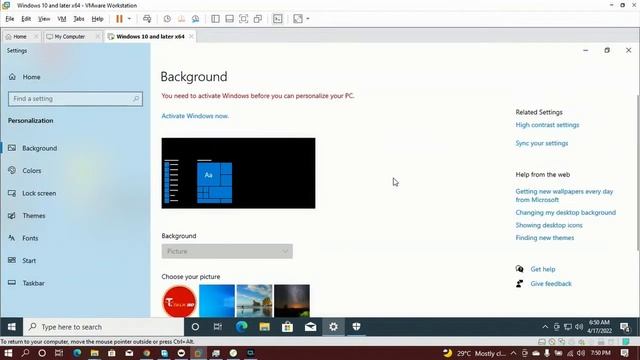
Task: Open Getting new wallpapers every day link
Action: (x=564, y=196)
